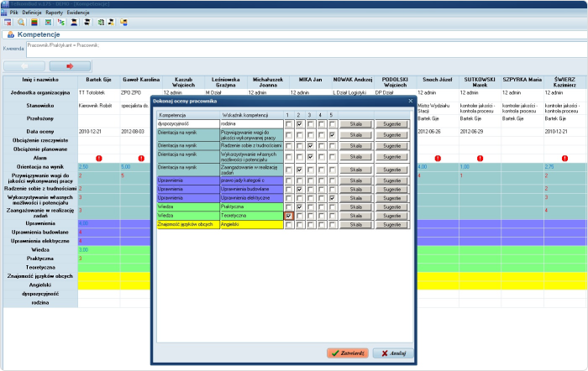588x371 pixels.
Task: Set rating 3 for Wiedza Praktyczna
Action: (x=311, y=206)
